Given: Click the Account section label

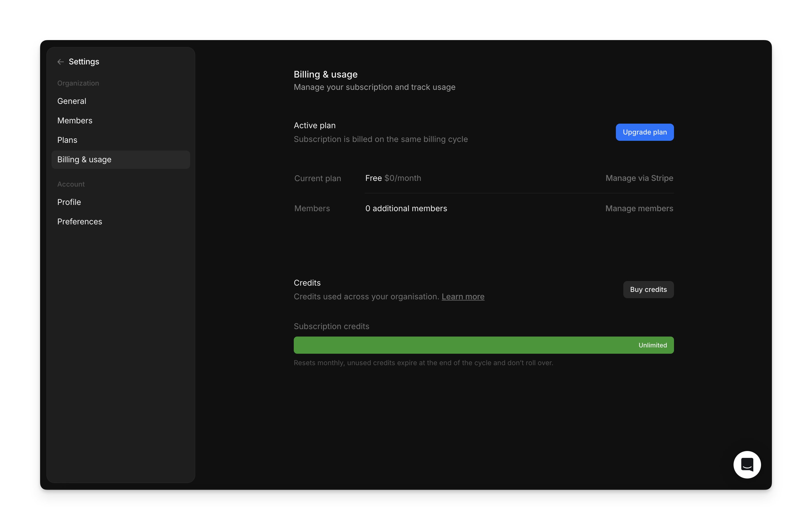Looking at the screenshot, I should tap(71, 184).
